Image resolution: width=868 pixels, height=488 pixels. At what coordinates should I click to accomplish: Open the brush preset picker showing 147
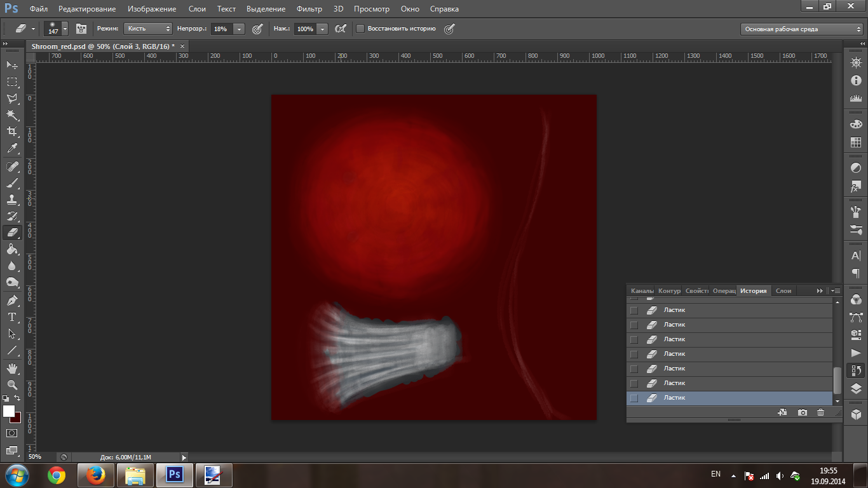(x=64, y=29)
